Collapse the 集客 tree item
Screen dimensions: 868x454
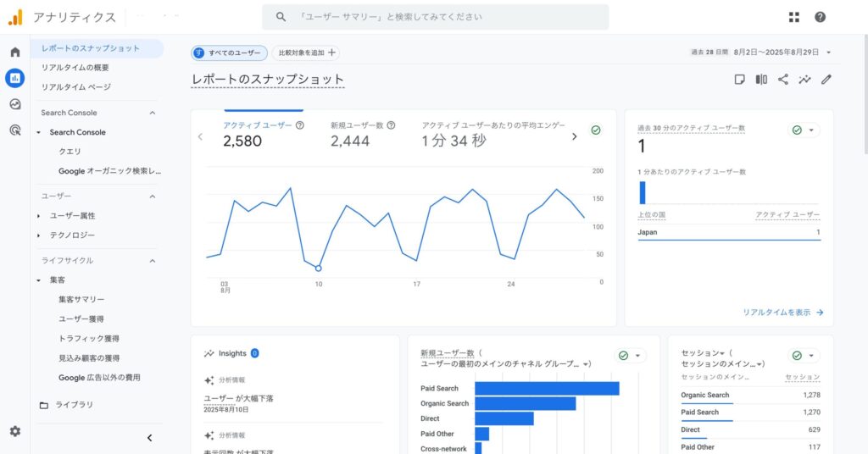(38, 280)
